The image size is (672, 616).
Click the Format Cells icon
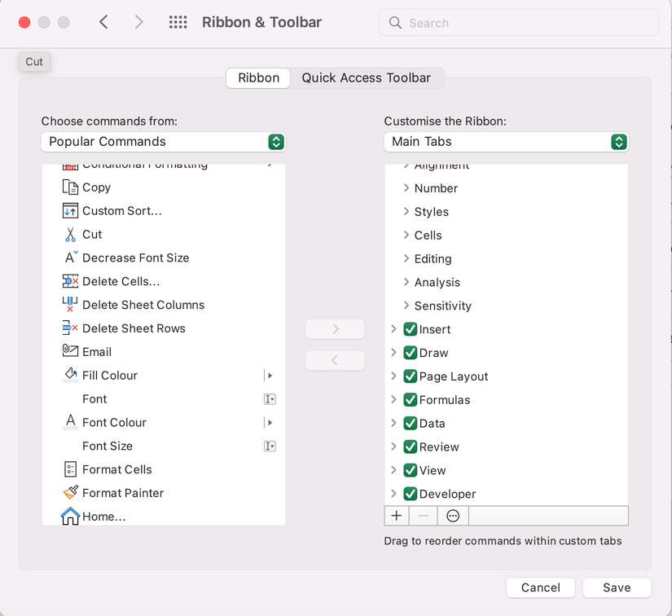click(x=69, y=469)
